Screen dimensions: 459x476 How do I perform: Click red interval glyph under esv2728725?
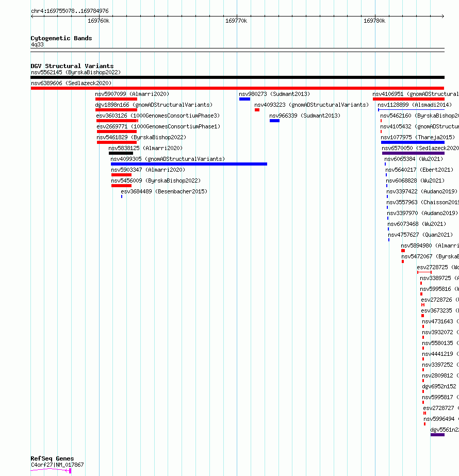(424, 272)
